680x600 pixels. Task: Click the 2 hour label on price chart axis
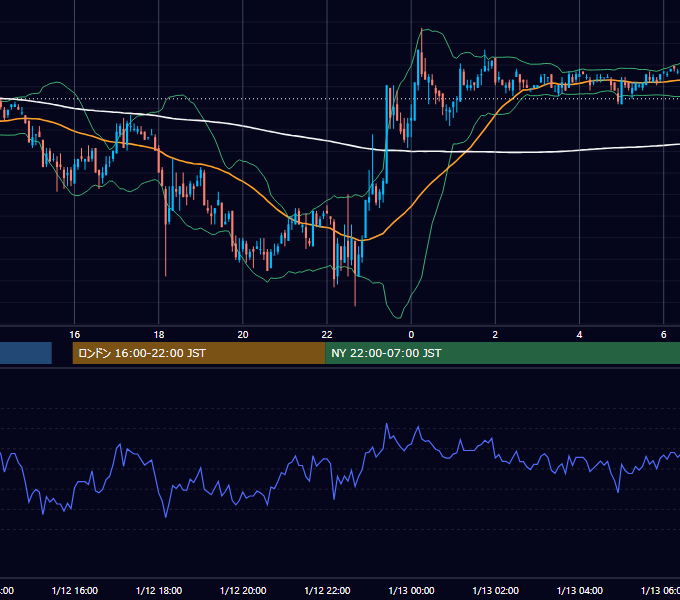tap(495, 334)
